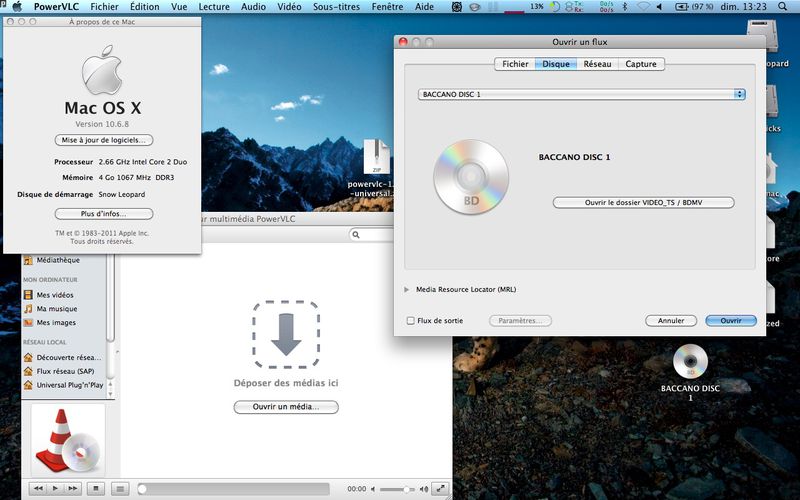Open the BACCANO DISC 1 dropdown
Viewport: 800px width, 500px height.
coord(582,94)
